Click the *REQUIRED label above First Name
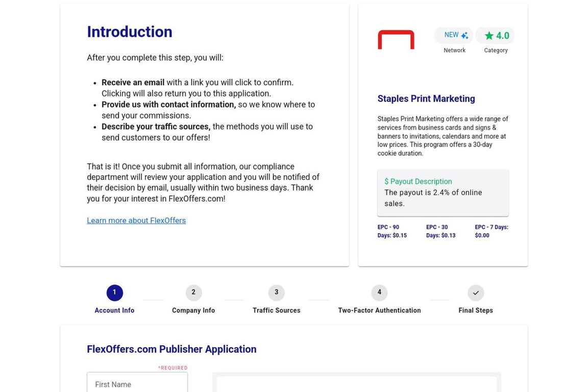Viewport: 588px width, 392px height. pyautogui.click(x=173, y=368)
